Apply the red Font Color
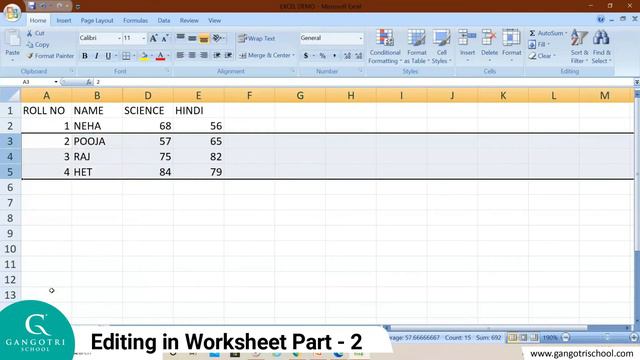 click(160, 56)
